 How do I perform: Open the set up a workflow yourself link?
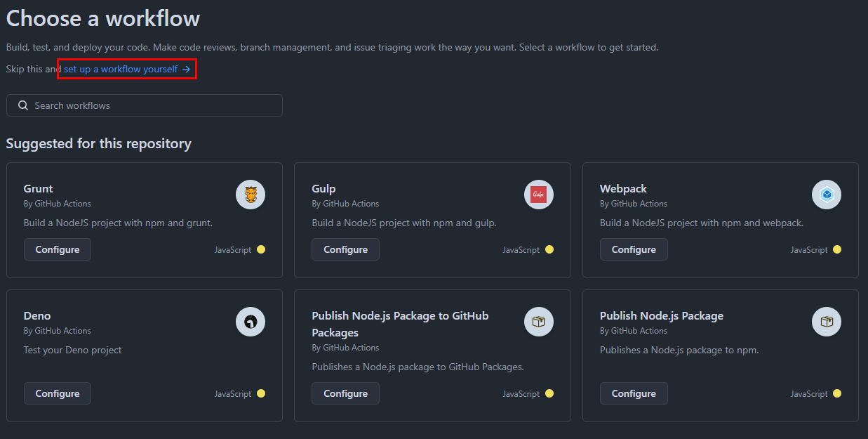point(127,69)
